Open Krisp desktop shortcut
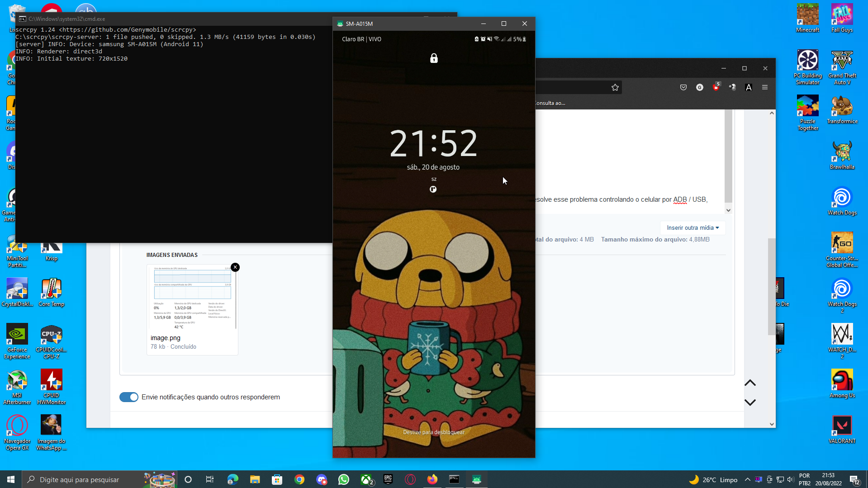This screenshot has width=868, height=488. pos(51,252)
